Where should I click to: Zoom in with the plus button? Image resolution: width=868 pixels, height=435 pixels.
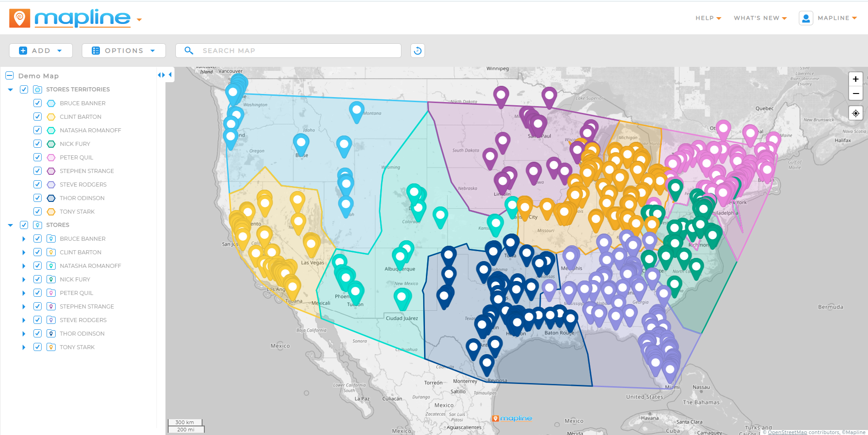click(x=855, y=79)
